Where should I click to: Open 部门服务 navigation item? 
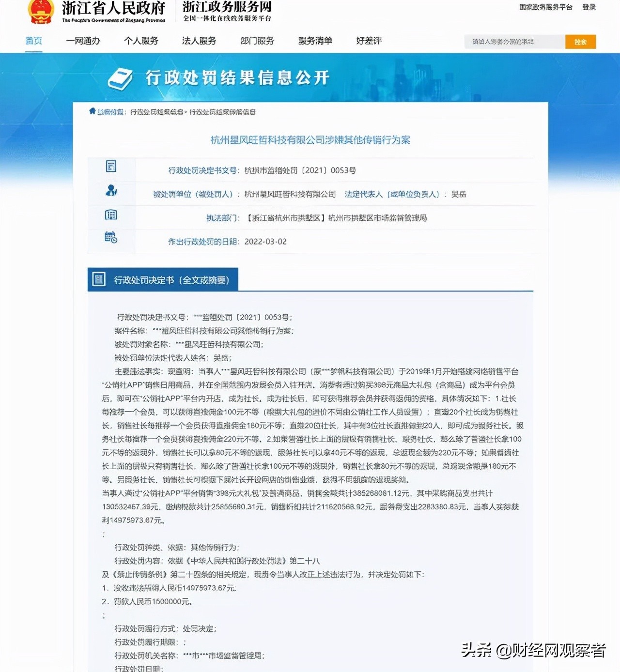tap(257, 41)
